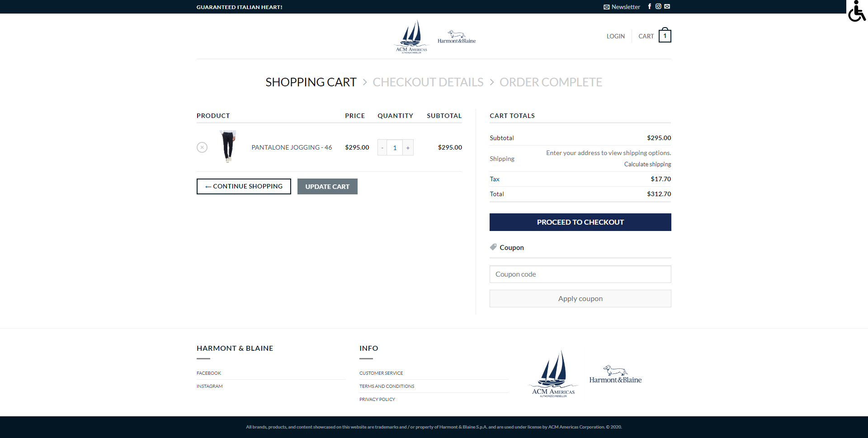Image resolution: width=868 pixels, height=438 pixels.
Task: Click Apply coupon button
Action: [580, 299]
